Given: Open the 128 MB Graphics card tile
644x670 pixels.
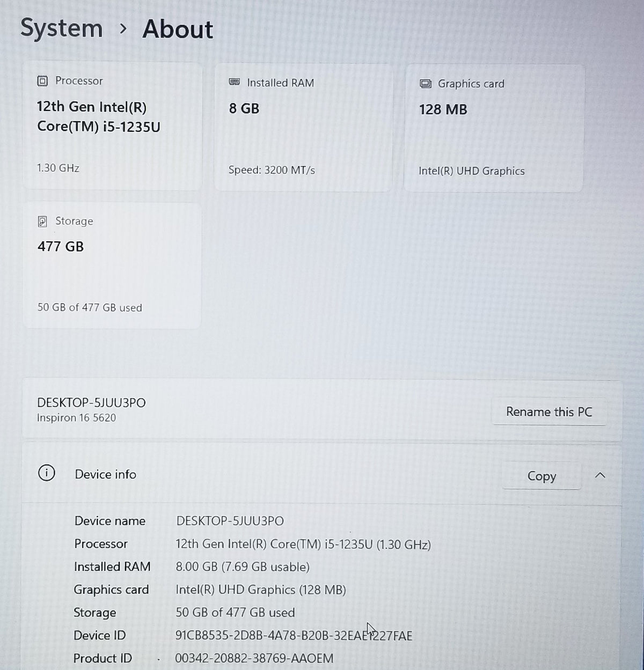Looking at the screenshot, I should pyautogui.click(x=494, y=128).
